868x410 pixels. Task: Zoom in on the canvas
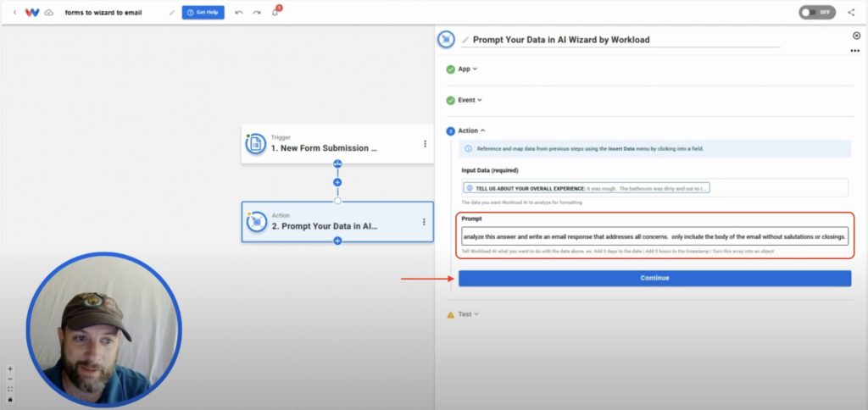tap(10, 369)
